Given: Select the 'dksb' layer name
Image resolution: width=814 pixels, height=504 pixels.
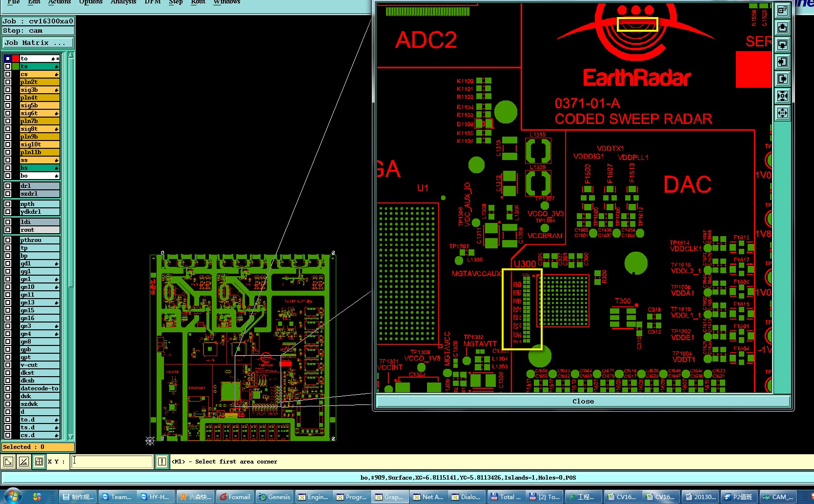Looking at the screenshot, I should click(40, 381).
